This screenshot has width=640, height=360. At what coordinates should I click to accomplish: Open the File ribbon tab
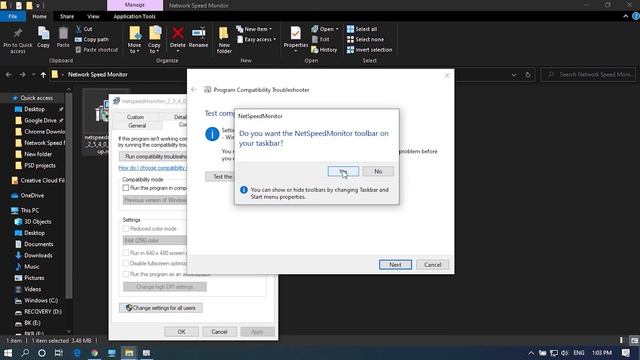[13, 16]
